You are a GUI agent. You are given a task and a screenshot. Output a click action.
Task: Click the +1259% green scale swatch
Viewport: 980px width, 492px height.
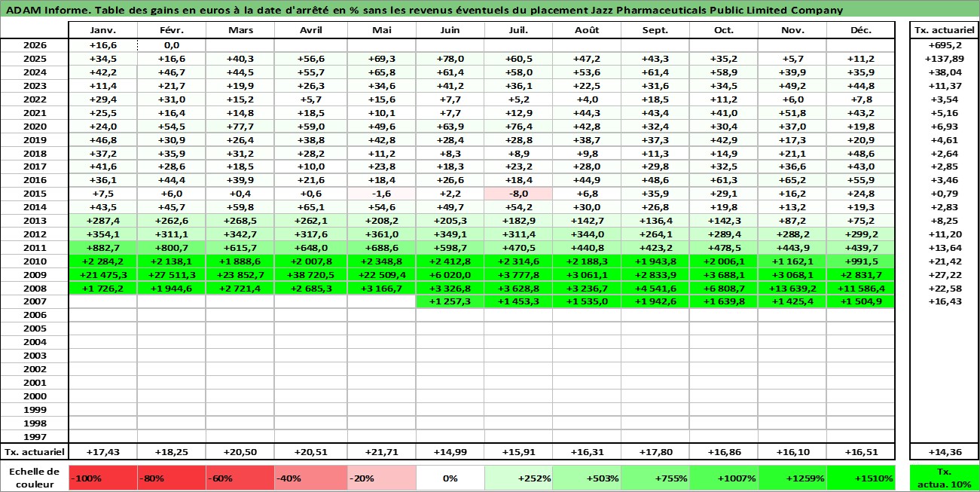pos(792,478)
